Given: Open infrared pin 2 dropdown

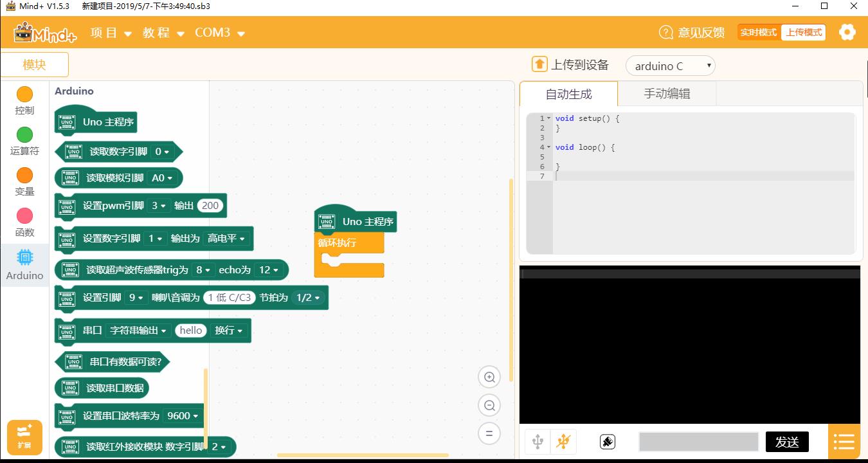Looking at the screenshot, I should coord(219,447).
